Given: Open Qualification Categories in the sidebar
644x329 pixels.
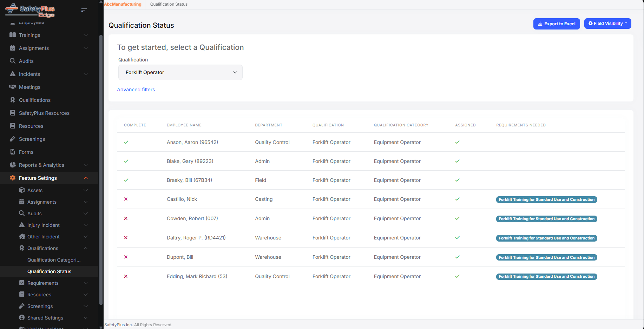Looking at the screenshot, I should tap(54, 260).
